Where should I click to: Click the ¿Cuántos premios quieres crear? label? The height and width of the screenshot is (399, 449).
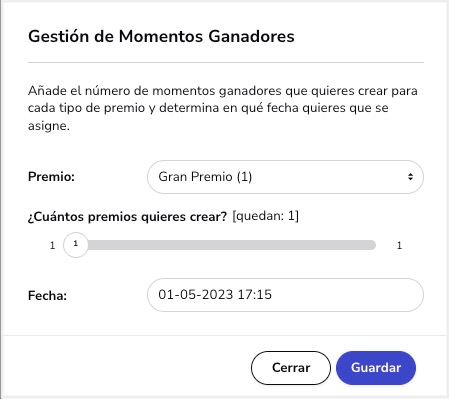(127, 217)
